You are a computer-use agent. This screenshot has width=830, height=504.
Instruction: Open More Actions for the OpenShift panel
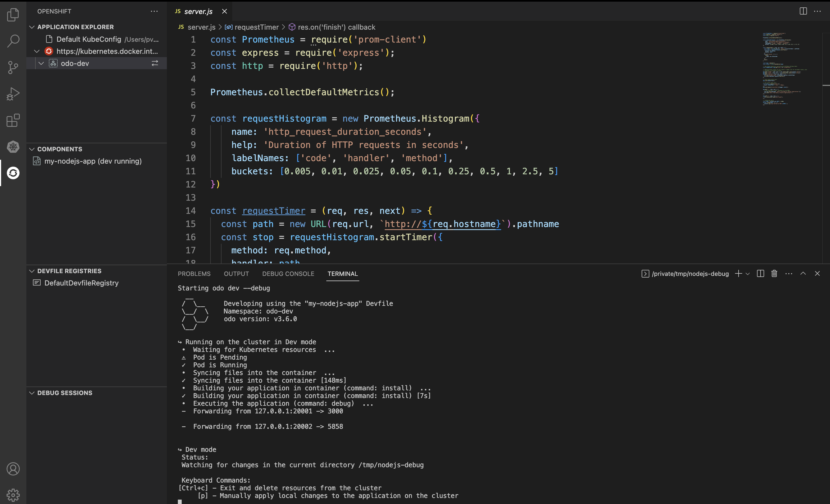click(x=154, y=11)
